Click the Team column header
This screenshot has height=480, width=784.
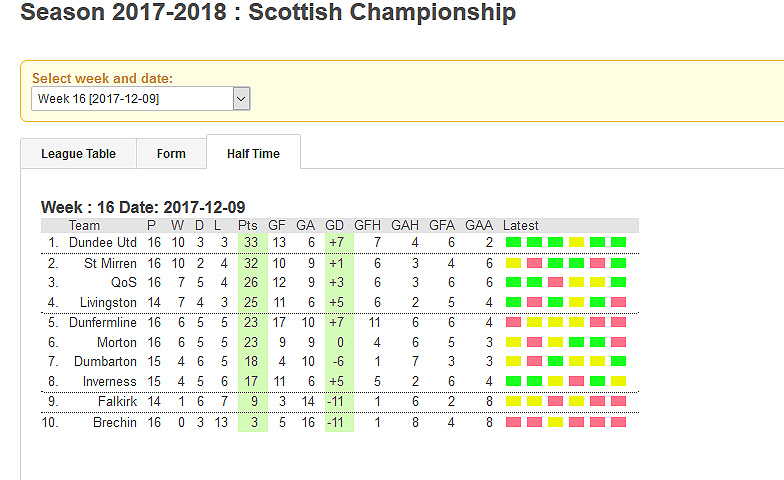[x=84, y=226]
